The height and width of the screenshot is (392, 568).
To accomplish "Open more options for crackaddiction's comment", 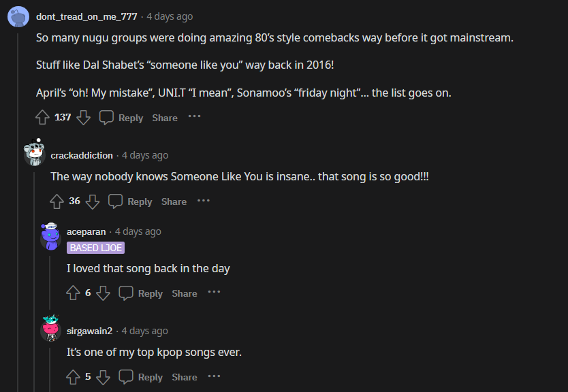I will 203,201.
